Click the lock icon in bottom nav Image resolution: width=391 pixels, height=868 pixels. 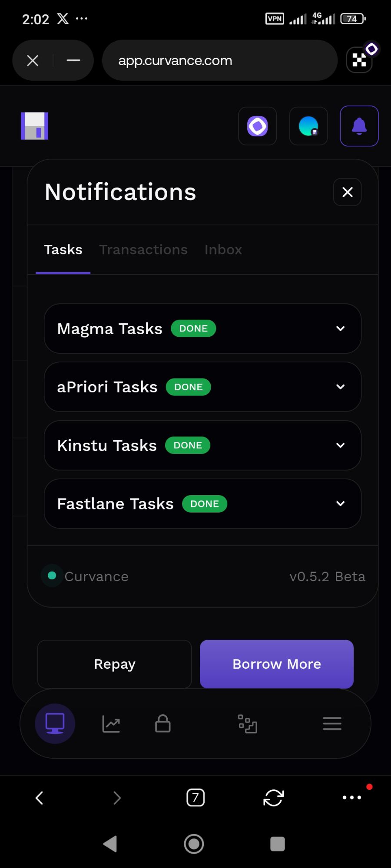[163, 723]
